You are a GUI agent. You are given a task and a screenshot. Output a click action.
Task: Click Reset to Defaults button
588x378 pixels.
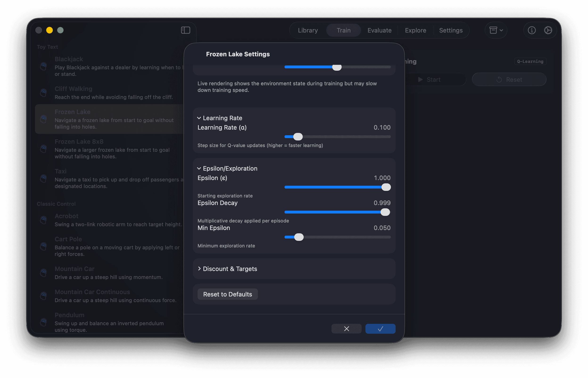tap(227, 294)
